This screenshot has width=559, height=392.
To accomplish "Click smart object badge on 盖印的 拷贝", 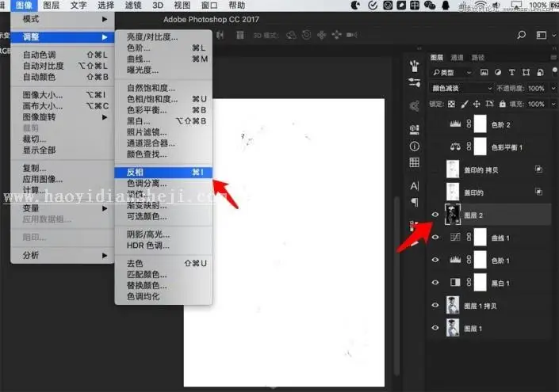I will [538, 169].
